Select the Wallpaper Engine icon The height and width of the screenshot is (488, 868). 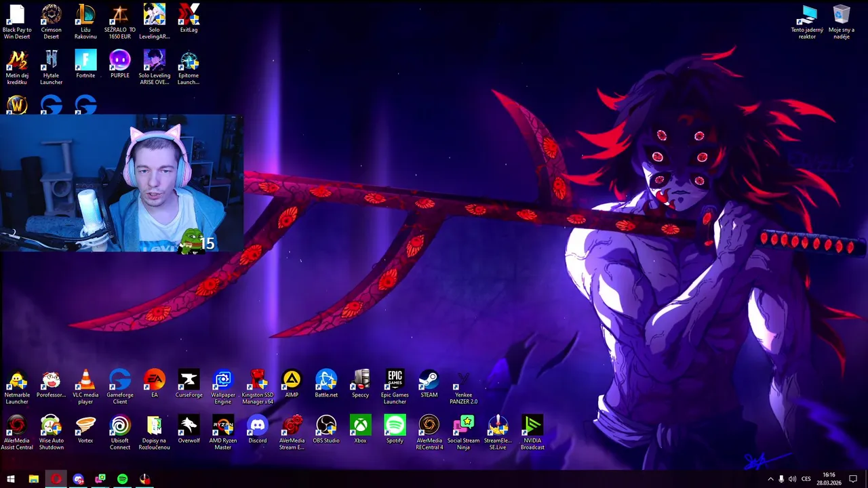coord(223,387)
